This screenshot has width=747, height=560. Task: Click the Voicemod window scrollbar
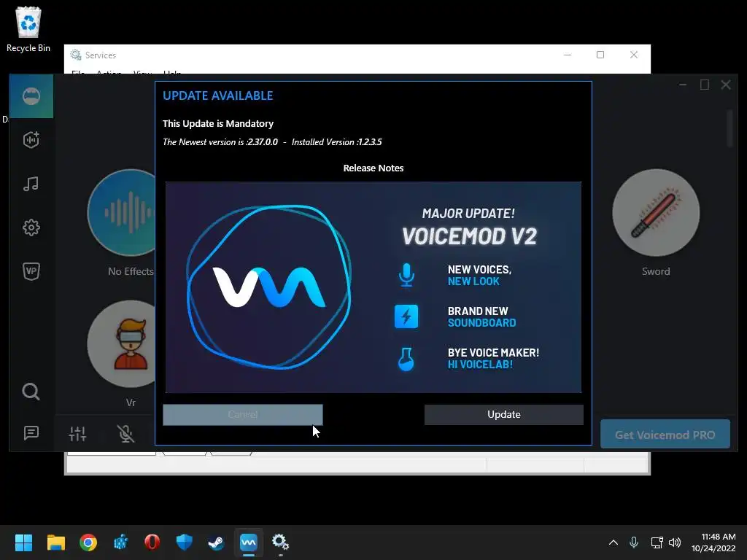tap(729, 128)
